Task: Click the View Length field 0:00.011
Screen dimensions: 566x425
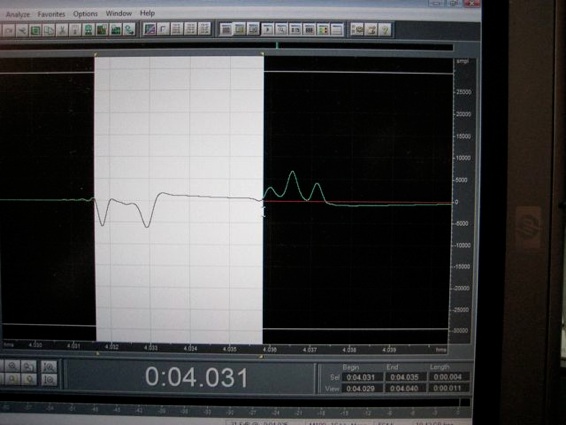Action: point(448,389)
